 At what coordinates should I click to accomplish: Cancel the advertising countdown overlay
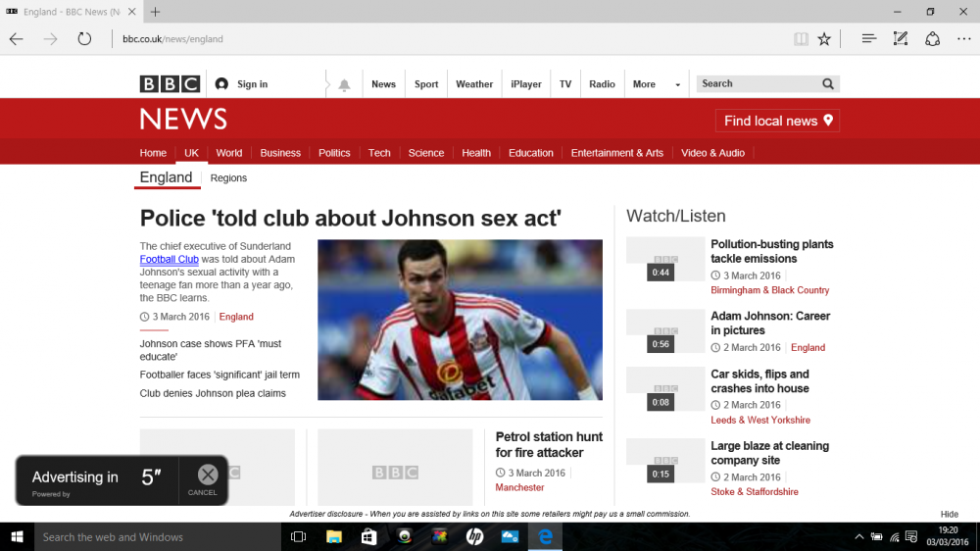204,479
